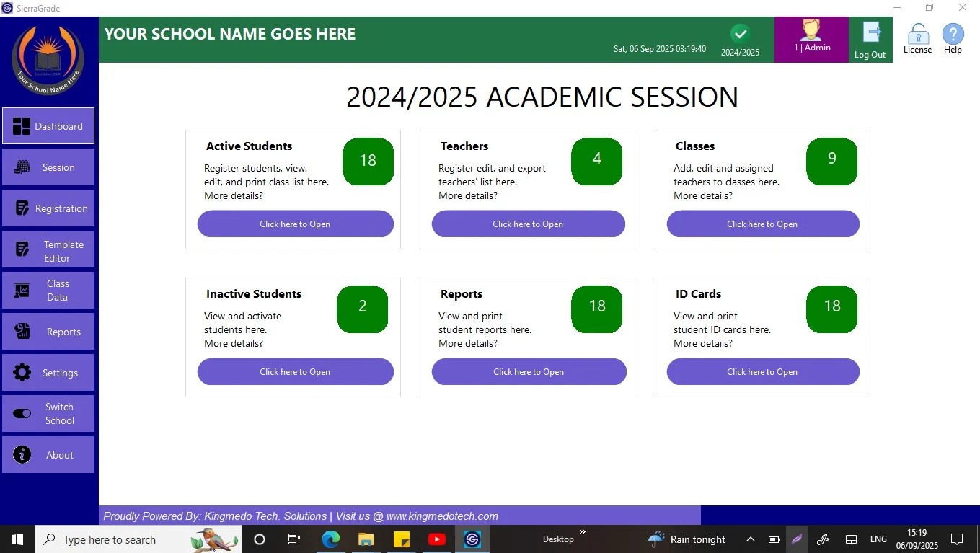
Task: Click the Active Students count badge 18
Action: [x=368, y=161]
